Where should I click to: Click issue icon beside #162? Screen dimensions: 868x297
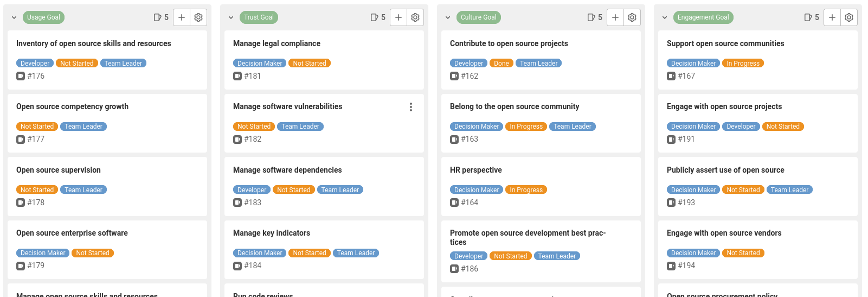tap(454, 77)
